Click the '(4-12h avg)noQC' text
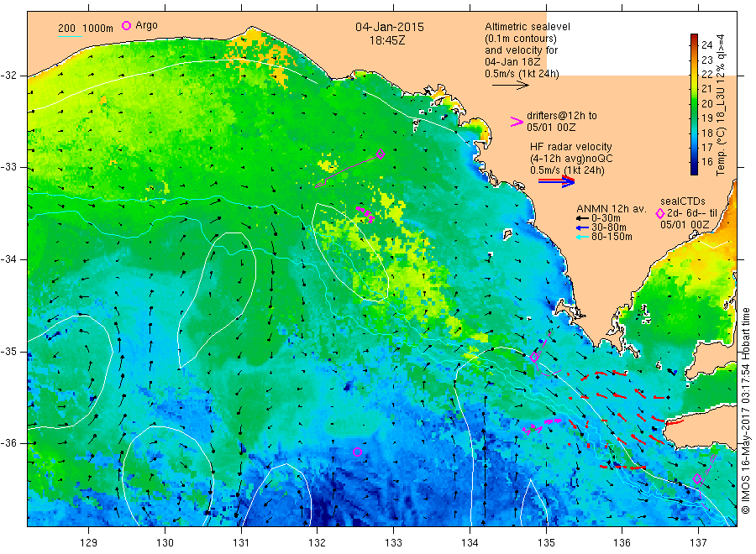Screen dimensions: 756x554 pos(571,159)
